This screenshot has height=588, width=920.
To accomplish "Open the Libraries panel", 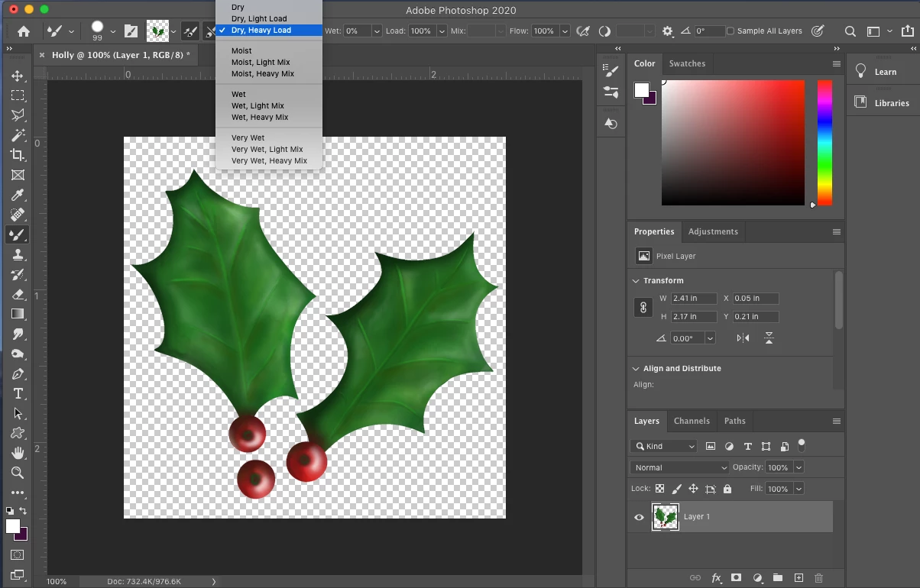I will point(882,103).
